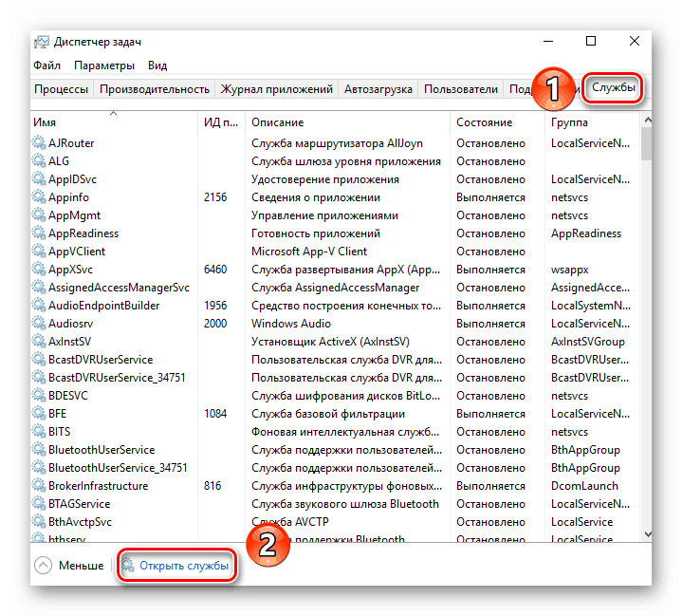Select the Windows Audio description cell
The height and width of the screenshot is (616, 682).
[291, 324]
